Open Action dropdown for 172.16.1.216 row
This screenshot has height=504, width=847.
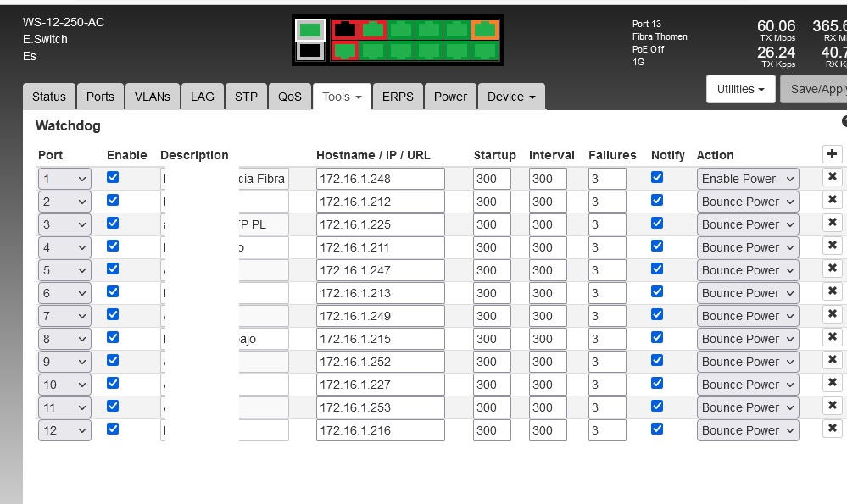pyautogui.click(x=748, y=430)
